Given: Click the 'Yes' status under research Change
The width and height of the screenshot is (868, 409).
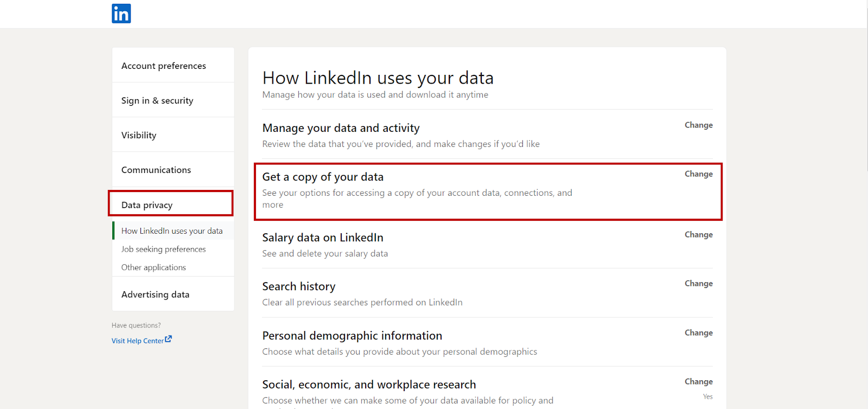Looking at the screenshot, I should pyautogui.click(x=708, y=397).
